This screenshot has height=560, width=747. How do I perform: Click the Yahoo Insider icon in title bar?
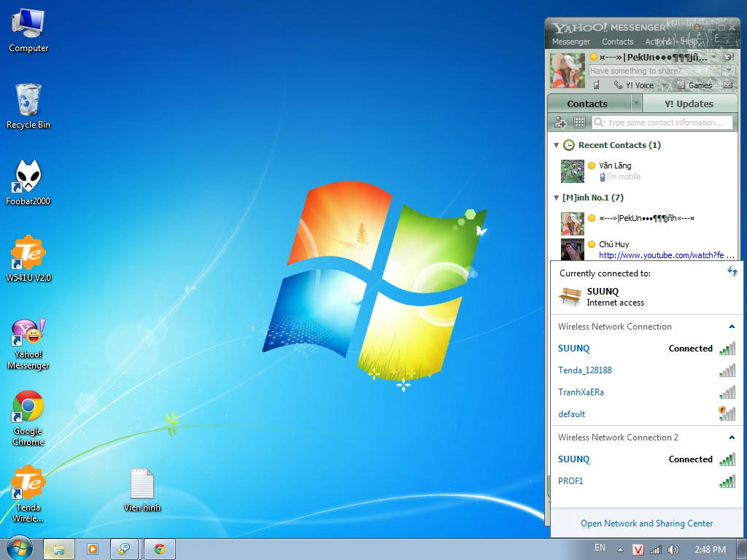697,27
